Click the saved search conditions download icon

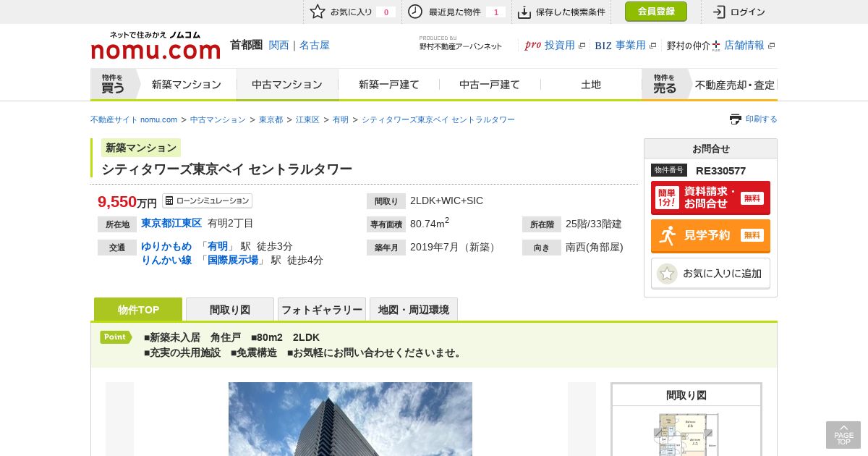coord(524,12)
